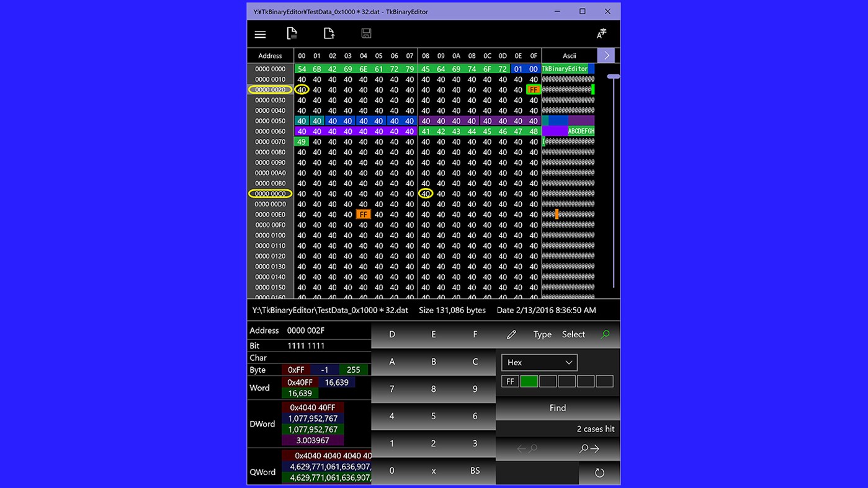Screen dimensions: 868x488
Task: Jump to next search hit
Action: coord(589,448)
